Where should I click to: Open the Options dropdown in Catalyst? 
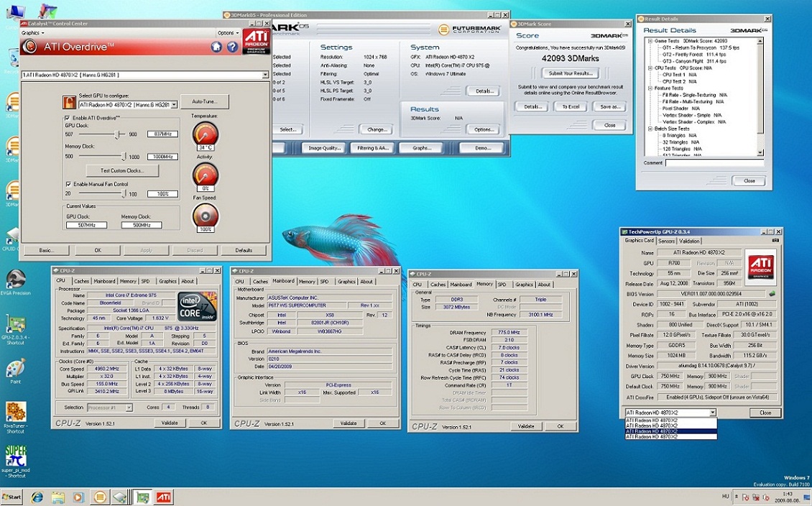[228, 32]
